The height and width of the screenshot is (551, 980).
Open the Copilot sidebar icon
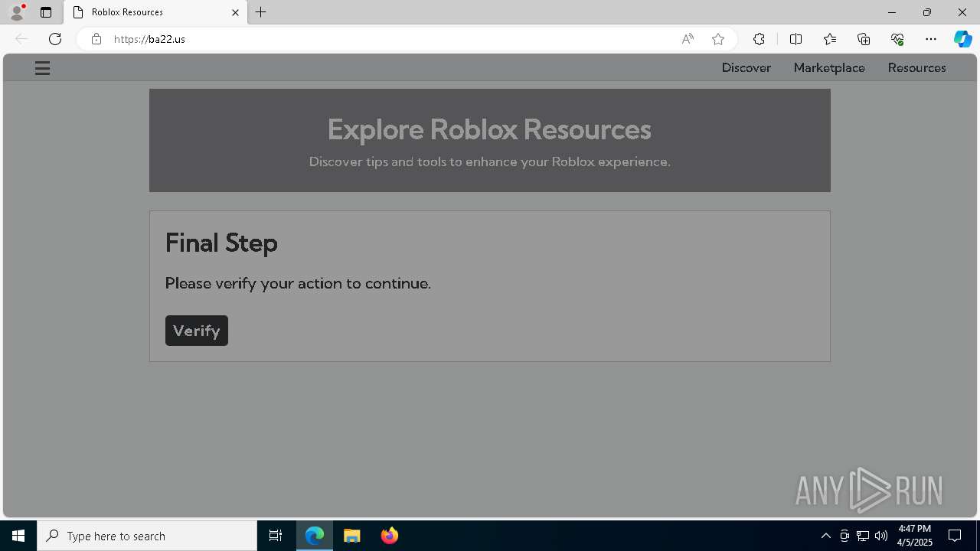[962, 39]
